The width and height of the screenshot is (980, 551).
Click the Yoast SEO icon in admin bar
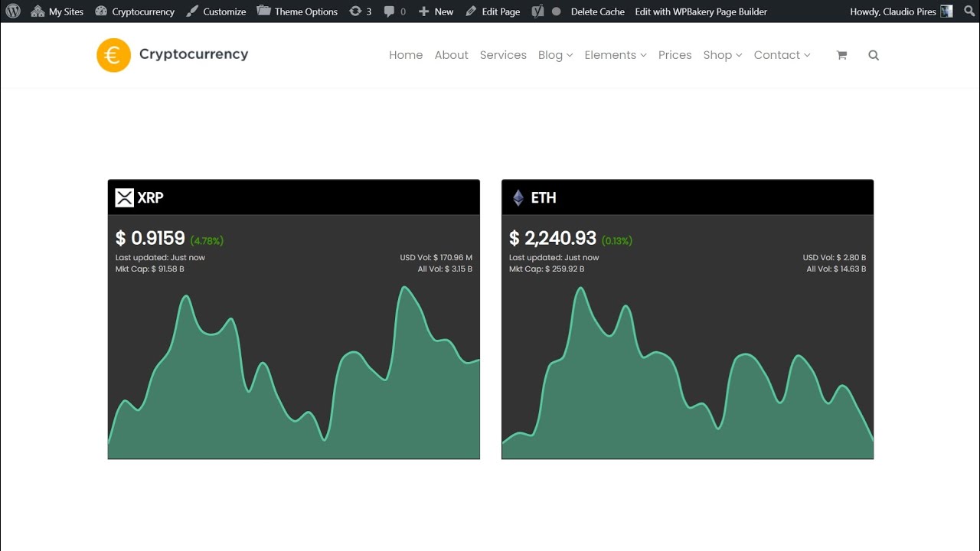[538, 11]
